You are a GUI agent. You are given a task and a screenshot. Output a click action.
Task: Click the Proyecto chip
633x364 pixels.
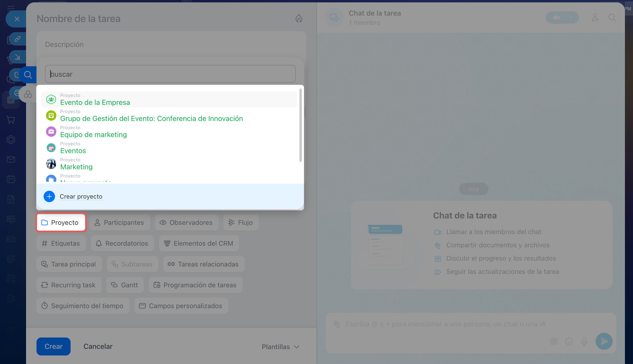61,222
